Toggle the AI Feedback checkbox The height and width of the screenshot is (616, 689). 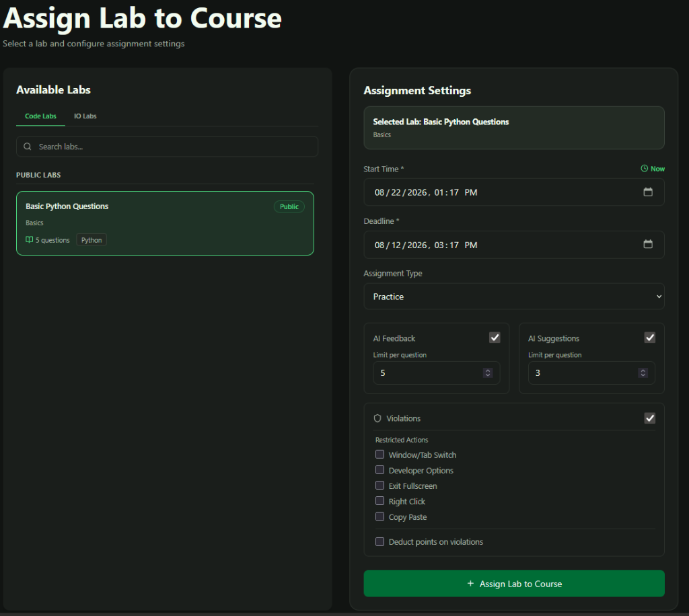pos(495,338)
